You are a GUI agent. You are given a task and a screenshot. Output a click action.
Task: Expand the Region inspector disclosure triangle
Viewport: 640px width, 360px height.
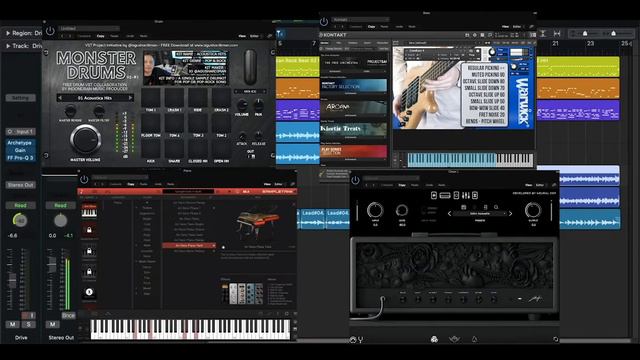pyautogui.click(x=8, y=33)
